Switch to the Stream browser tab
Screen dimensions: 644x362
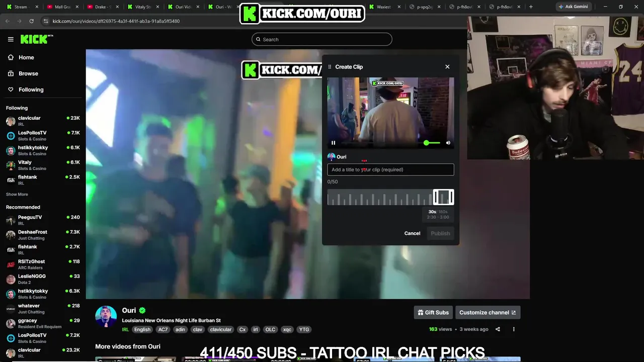(x=21, y=7)
